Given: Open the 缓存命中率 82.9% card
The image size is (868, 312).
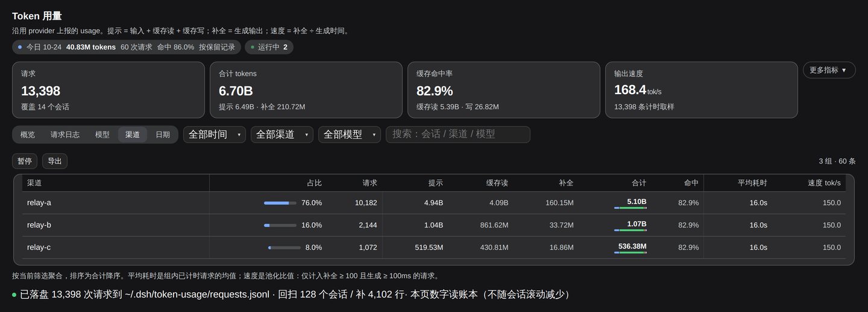Looking at the screenshot, I should click(504, 90).
